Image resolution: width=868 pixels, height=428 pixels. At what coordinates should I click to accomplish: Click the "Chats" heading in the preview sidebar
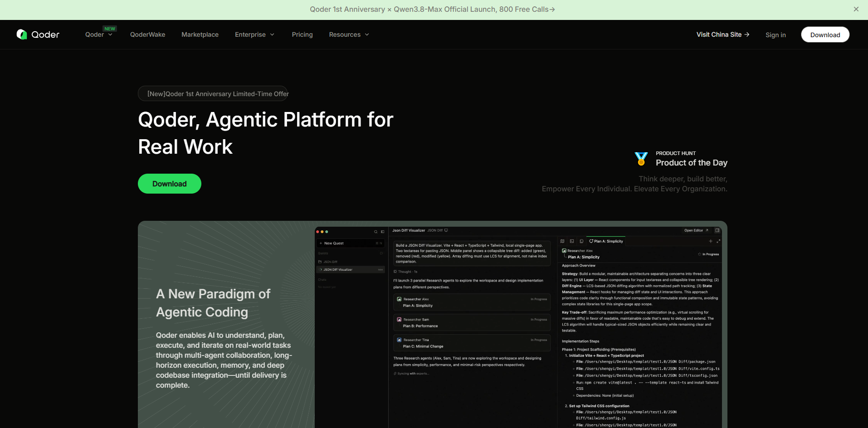tap(322, 280)
